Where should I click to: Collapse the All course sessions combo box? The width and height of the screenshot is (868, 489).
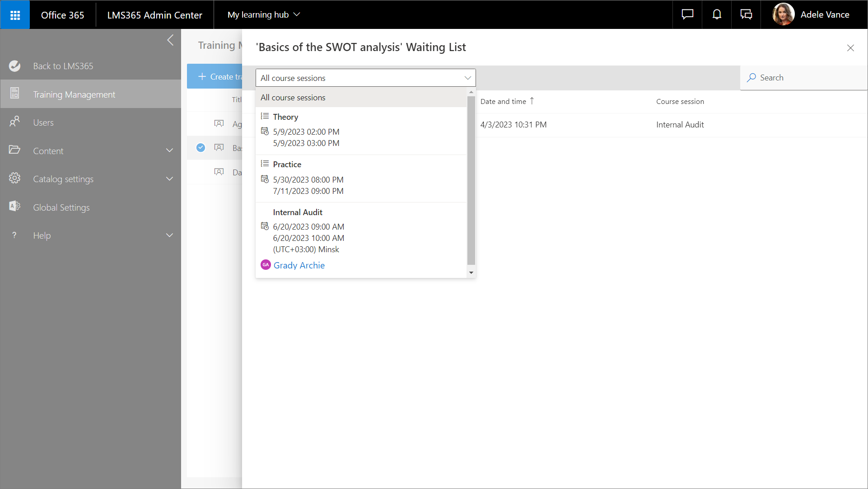pyautogui.click(x=467, y=78)
